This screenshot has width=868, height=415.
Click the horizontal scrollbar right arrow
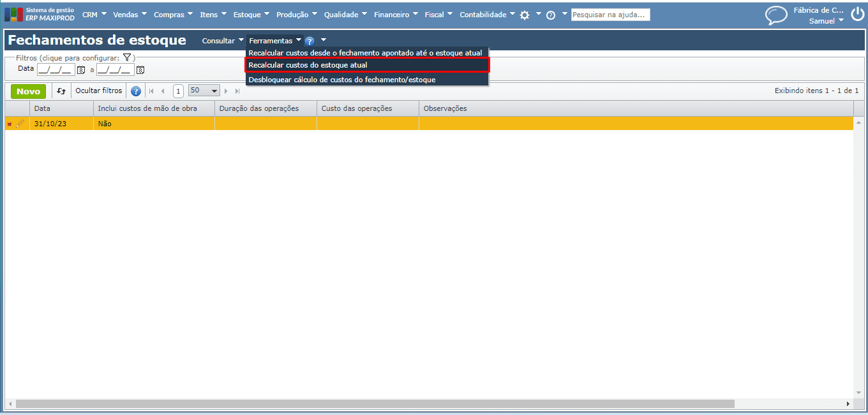(848, 404)
